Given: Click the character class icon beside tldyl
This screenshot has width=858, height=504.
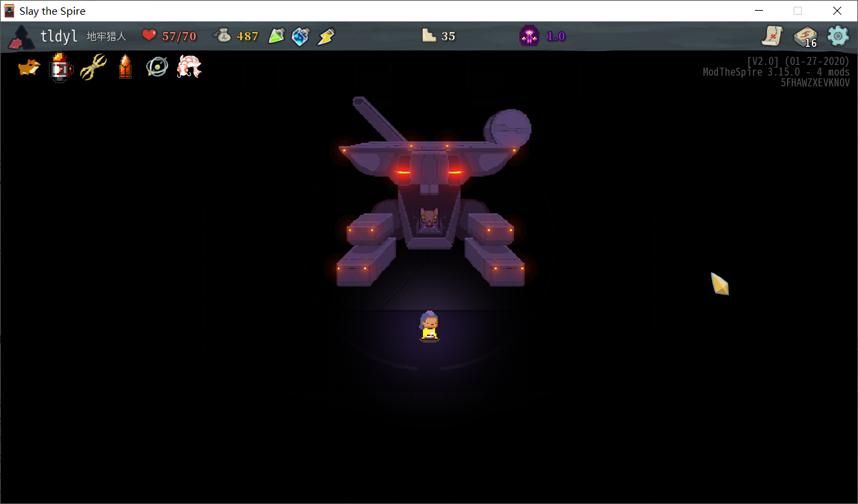Looking at the screenshot, I should point(21,37).
